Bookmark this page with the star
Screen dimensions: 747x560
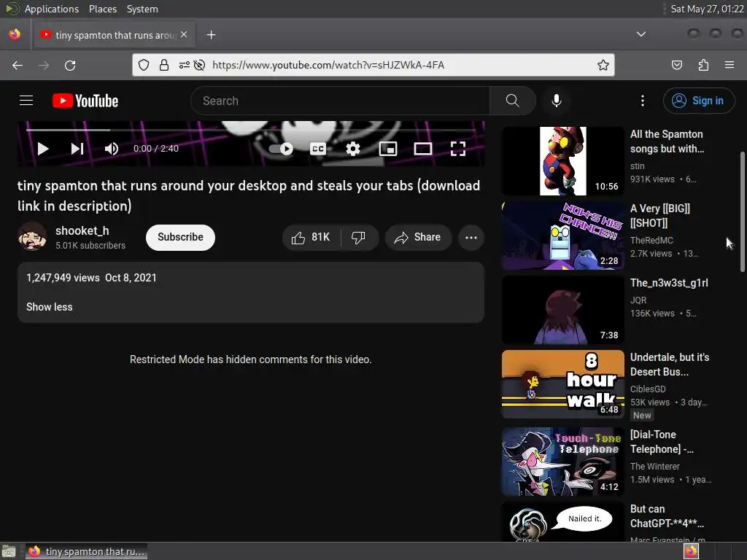[603, 65]
